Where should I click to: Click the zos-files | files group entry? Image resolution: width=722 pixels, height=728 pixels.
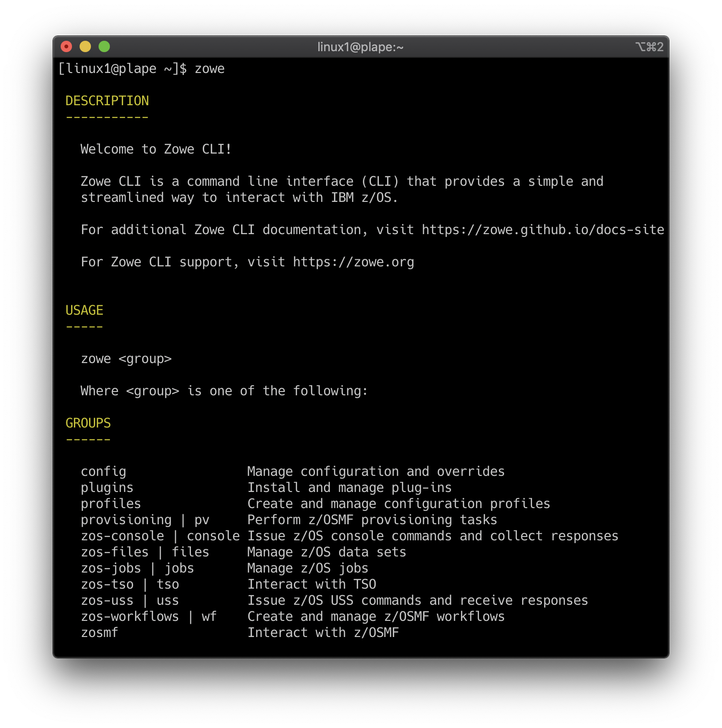pos(145,552)
